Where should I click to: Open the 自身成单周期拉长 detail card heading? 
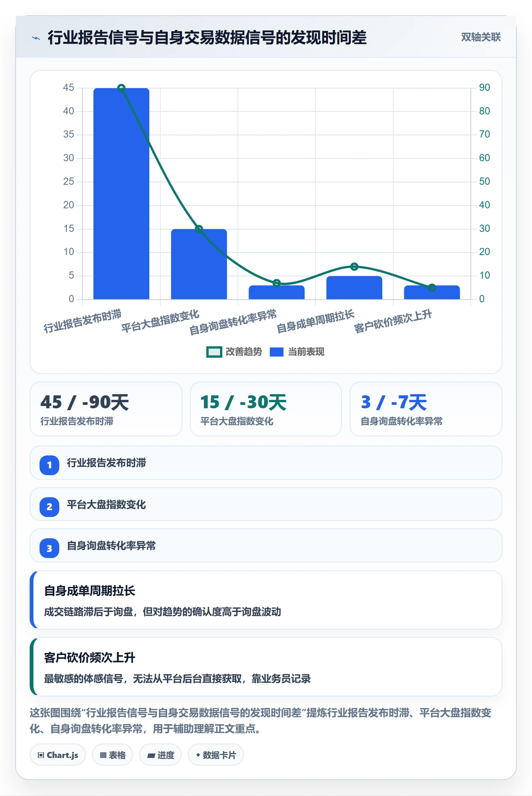90,591
